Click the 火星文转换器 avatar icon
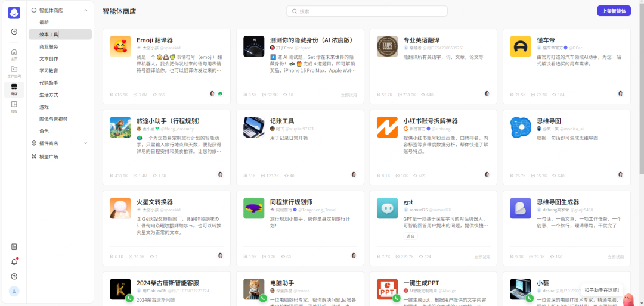The image size is (644, 306). [x=120, y=208]
